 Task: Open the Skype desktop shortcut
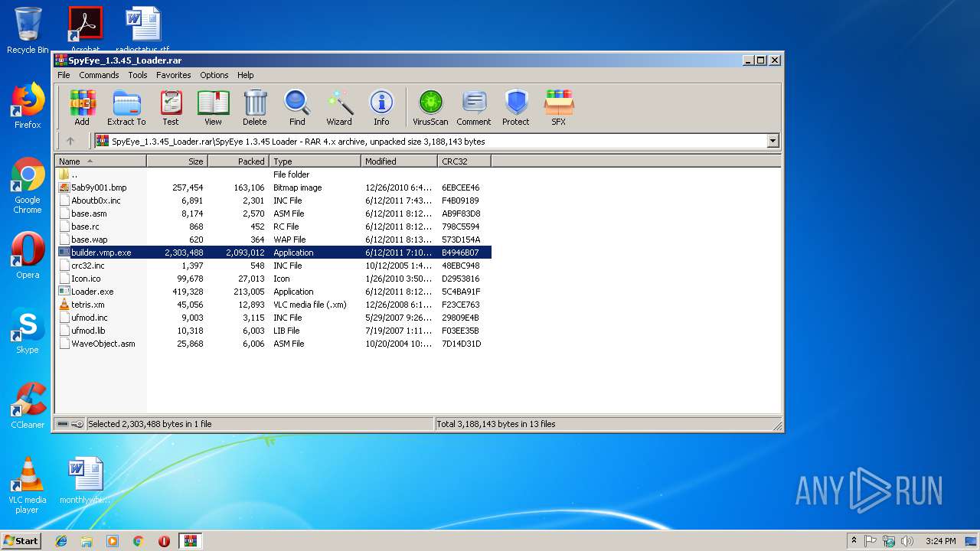[28, 331]
